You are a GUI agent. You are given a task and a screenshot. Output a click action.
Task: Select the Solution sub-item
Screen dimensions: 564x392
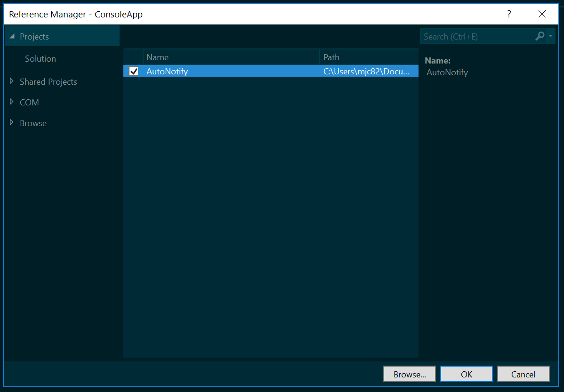(40, 59)
